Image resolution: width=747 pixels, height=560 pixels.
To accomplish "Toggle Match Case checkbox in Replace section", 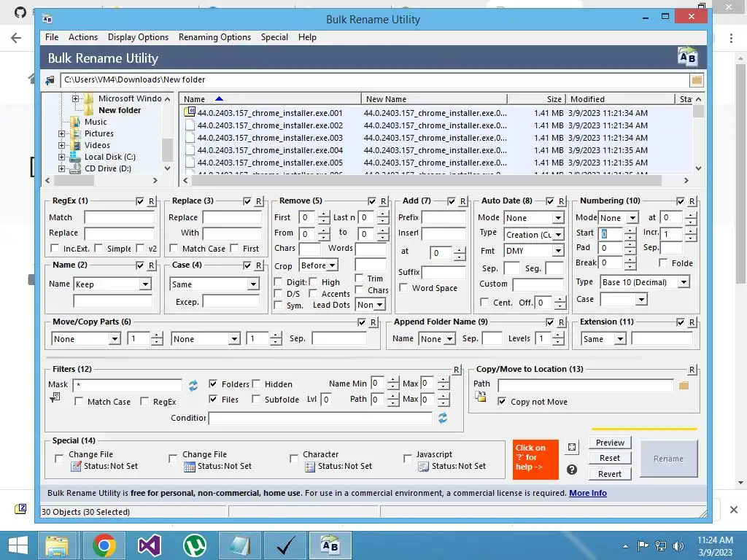I will pyautogui.click(x=174, y=248).
